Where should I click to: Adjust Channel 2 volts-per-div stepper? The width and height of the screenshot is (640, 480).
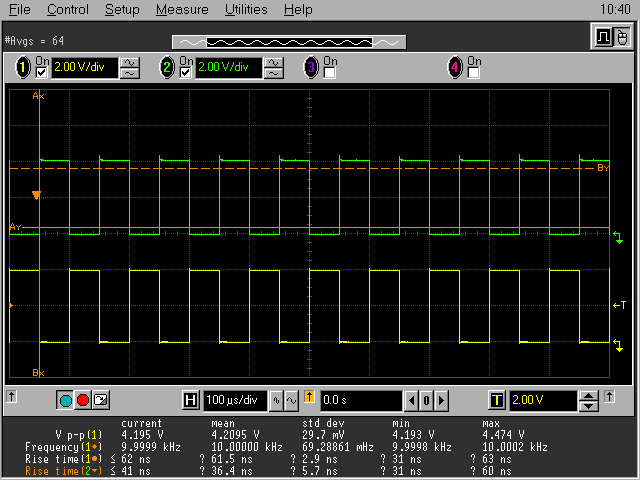pyautogui.click(x=274, y=68)
